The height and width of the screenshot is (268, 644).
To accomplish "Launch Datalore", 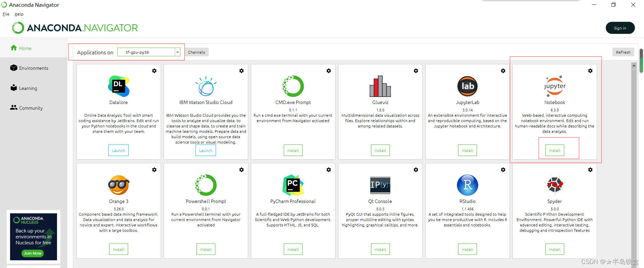I will point(118,150).
